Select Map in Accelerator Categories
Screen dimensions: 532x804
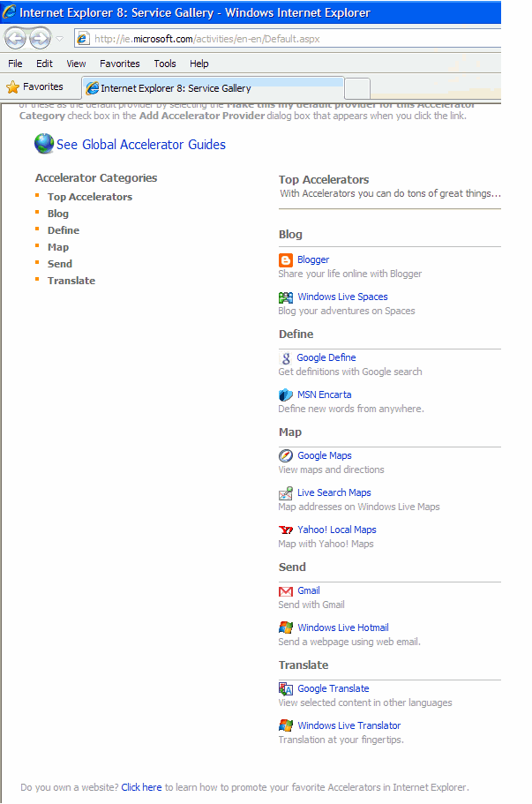coord(58,247)
